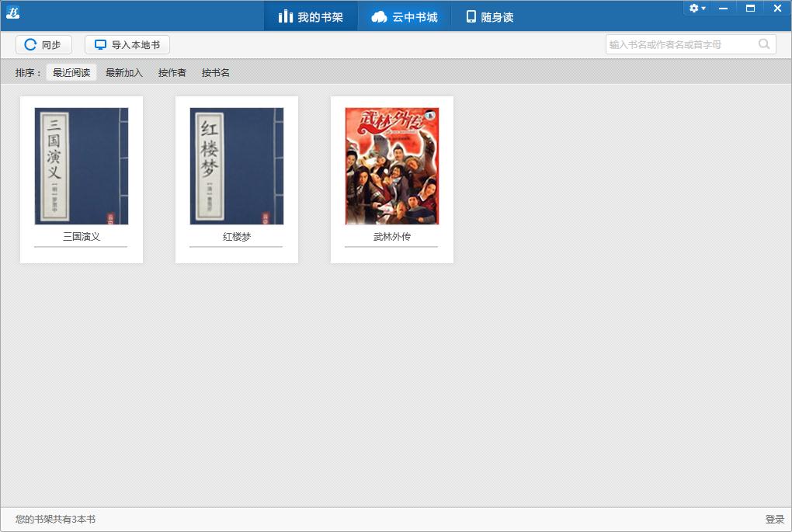792x532 pixels.
Task: Open 云中书城 cloud bookstore via its cloud icon
Action: pyautogui.click(x=381, y=15)
